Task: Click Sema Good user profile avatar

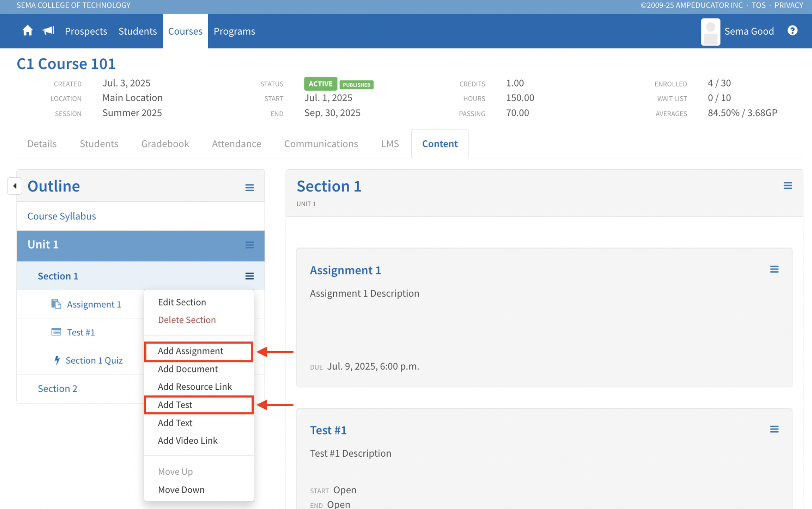Action: point(710,31)
